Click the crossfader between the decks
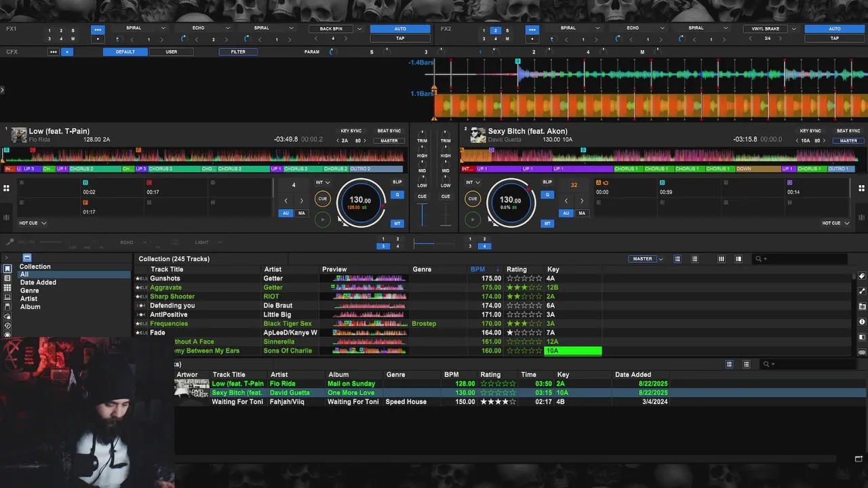Image resolution: width=868 pixels, height=488 pixels. click(433, 244)
